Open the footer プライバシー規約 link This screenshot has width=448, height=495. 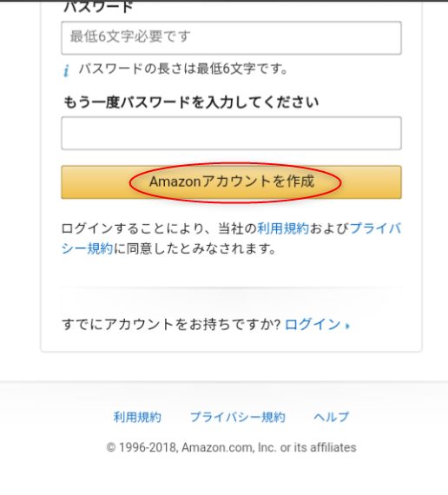[237, 417]
